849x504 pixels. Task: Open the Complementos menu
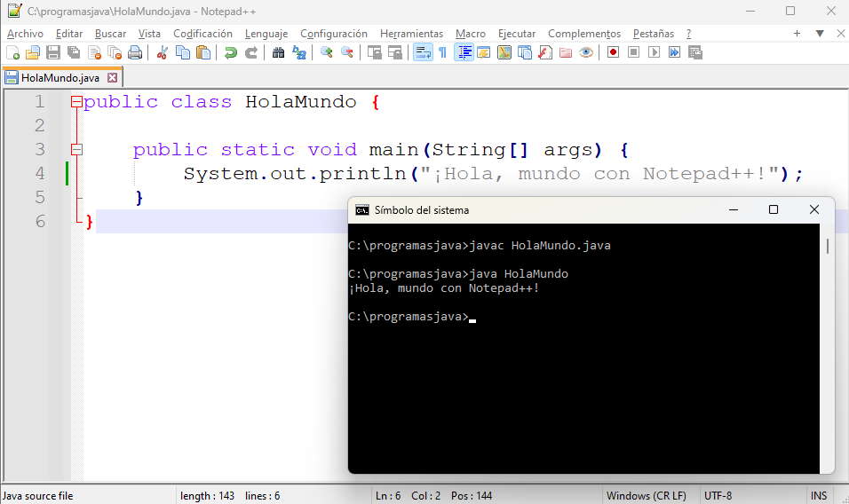pyautogui.click(x=584, y=34)
